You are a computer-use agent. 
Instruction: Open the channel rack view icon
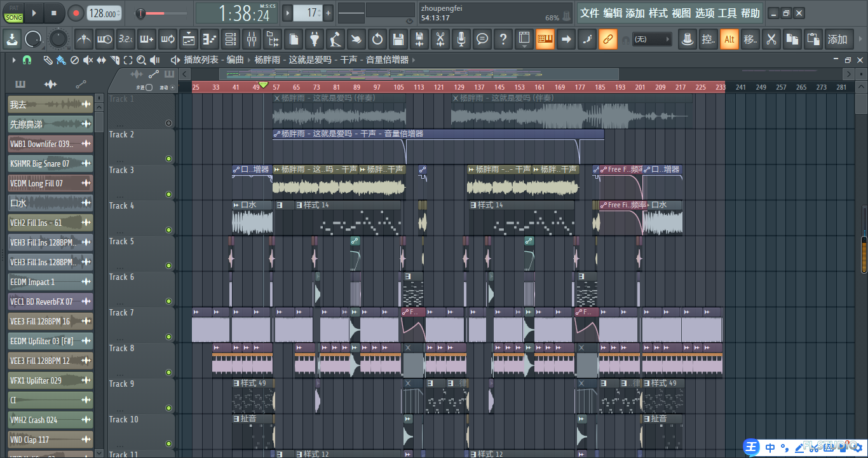(231, 39)
